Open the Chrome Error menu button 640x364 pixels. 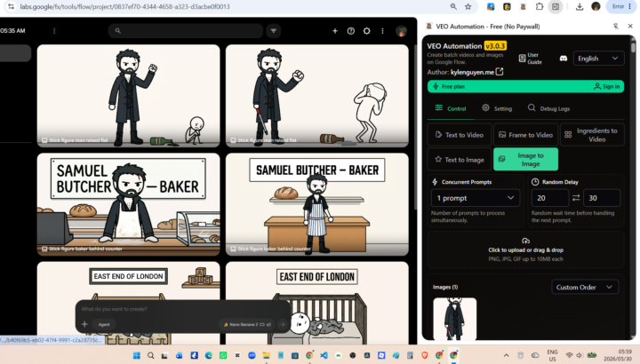[x=621, y=6]
